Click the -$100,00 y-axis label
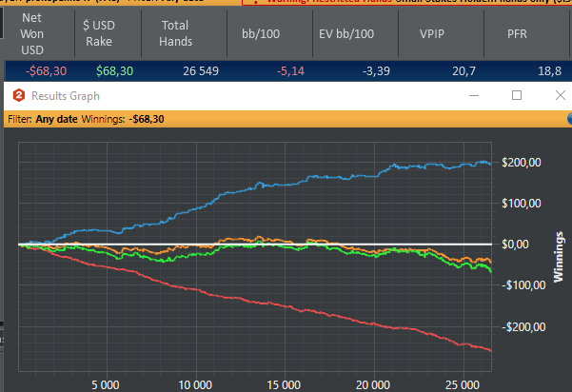Image resolution: width=572 pixels, height=392 pixels. [523, 284]
